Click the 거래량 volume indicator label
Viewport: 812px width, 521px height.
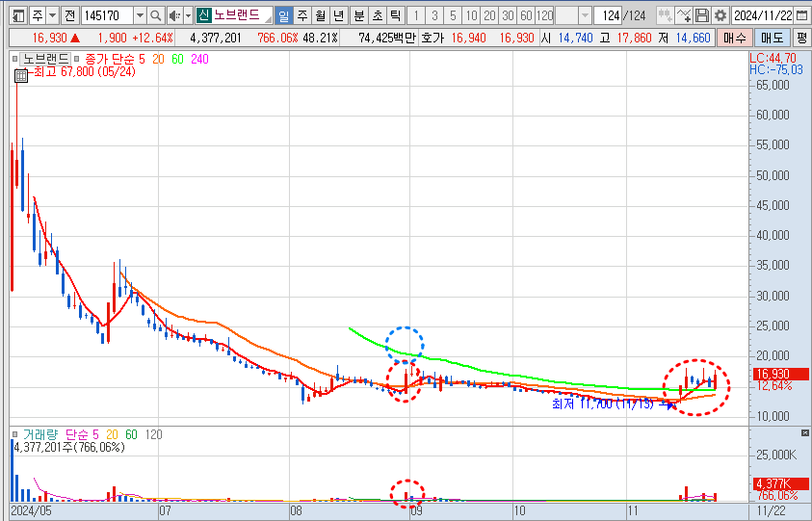tap(40, 434)
